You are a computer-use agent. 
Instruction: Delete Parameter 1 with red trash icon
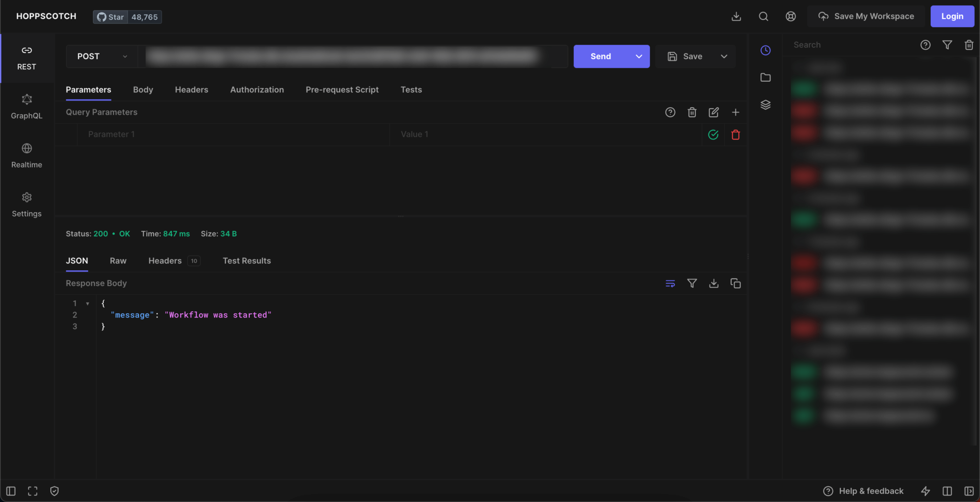tap(735, 135)
